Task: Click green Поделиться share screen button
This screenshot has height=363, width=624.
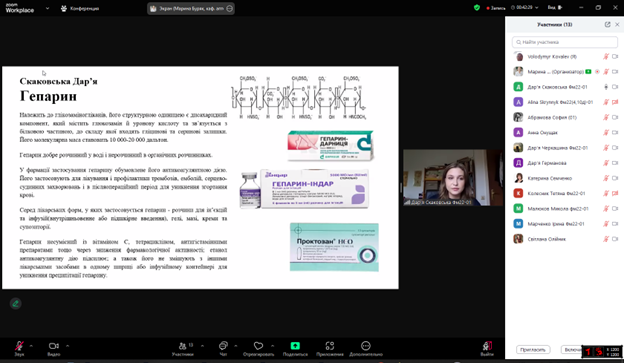Action: [295, 345]
